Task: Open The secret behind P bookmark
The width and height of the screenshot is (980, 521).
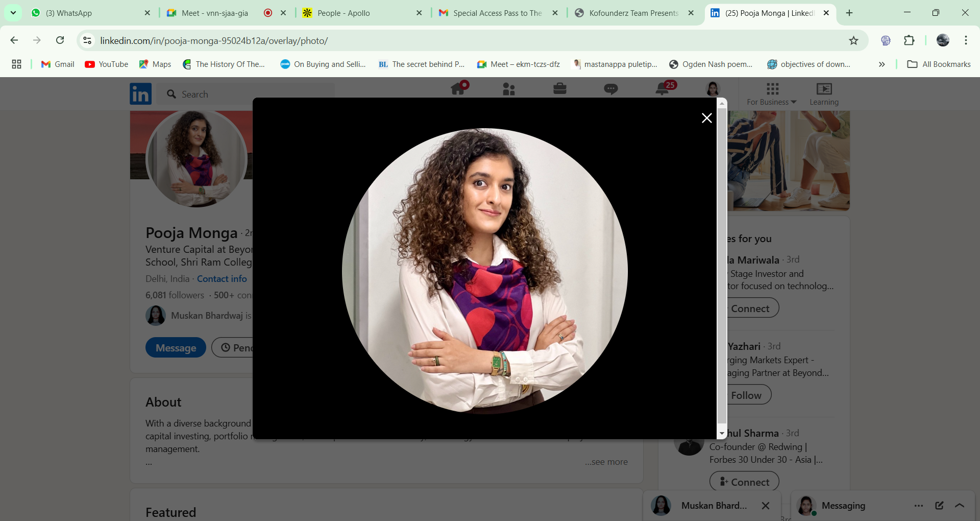Action: point(422,64)
